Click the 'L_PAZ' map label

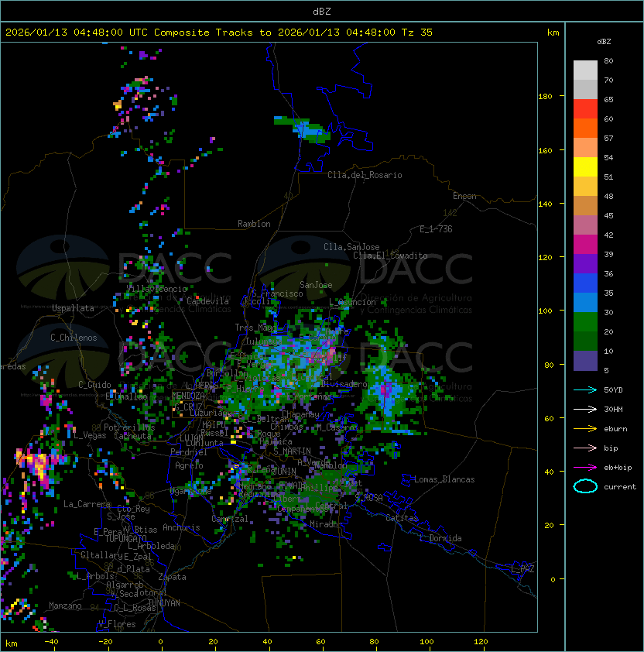pyautogui.click(x=522, y=569)
